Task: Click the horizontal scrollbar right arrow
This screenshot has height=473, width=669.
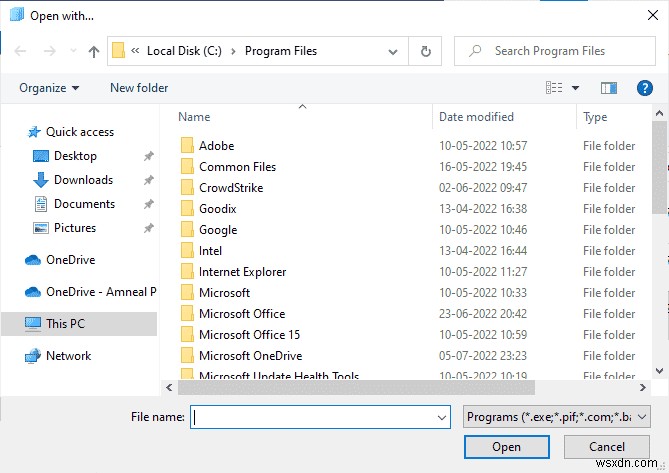Action: [x=643, y=387]
